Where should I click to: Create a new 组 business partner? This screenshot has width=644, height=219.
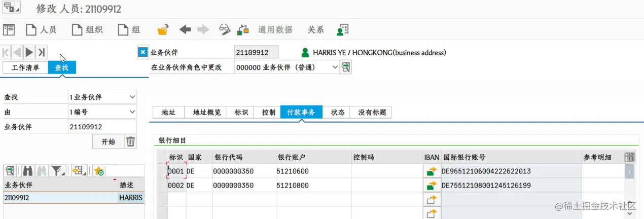pos(129,30)
